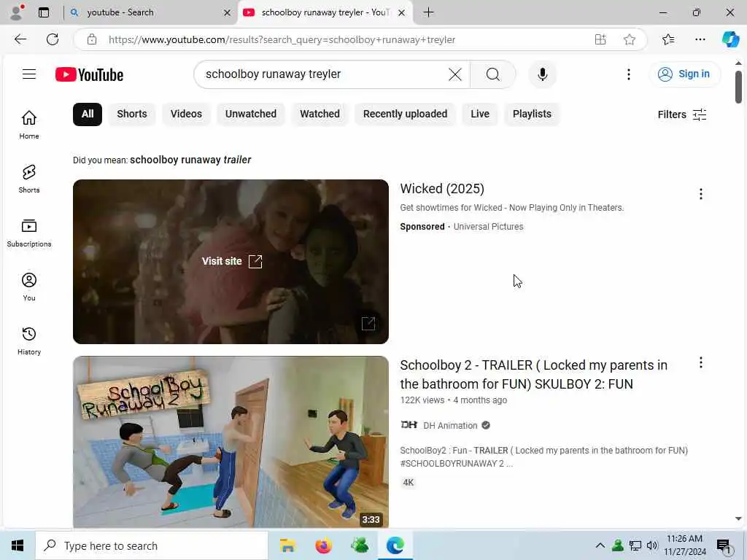Go back with the browser back arrow
This screenshot has height=560, width=747.
(x=20, y=39)
